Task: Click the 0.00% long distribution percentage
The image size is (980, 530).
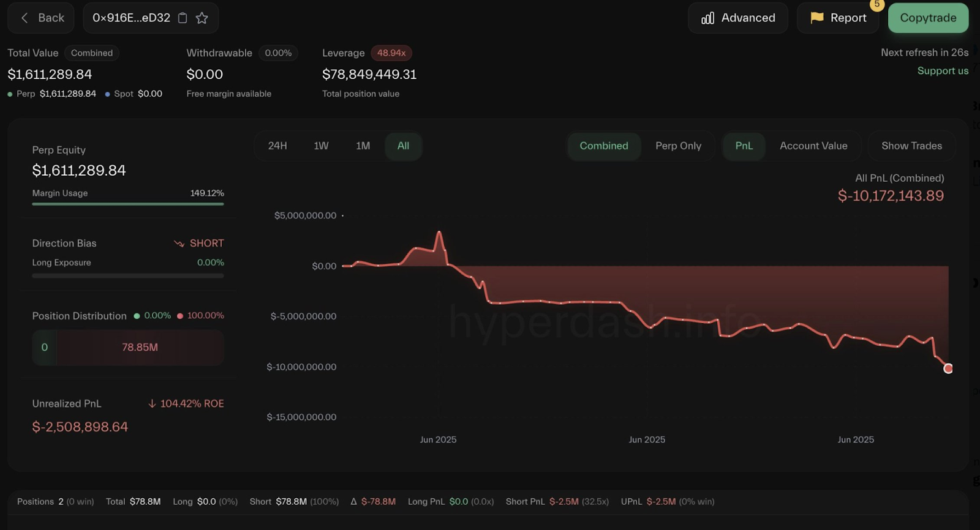Action: coord(157,316)
